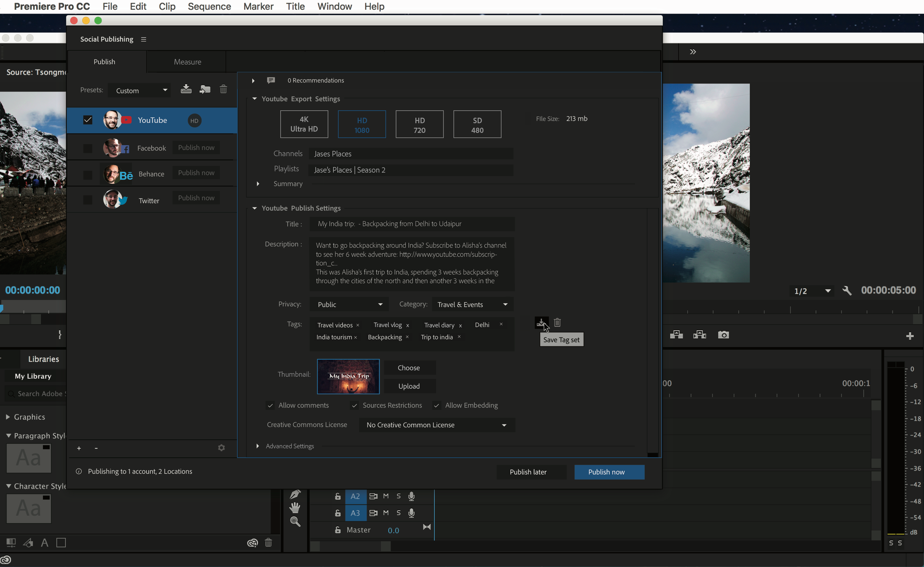Delete the tag set with the trash icon
Viewport: 924px width, 567px height.
coord(557,322)
